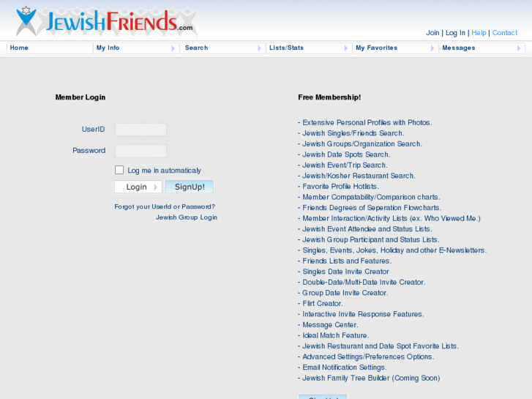Click the Log In link at top
The height and width of the screenshot is (399, 532).
click(x=455, y=33)
